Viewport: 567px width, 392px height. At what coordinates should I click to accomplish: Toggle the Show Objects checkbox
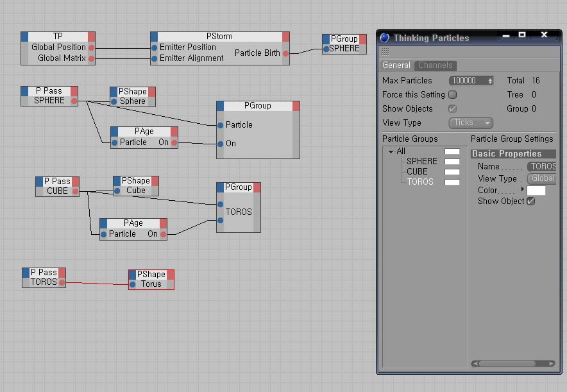tap(452, 108)
